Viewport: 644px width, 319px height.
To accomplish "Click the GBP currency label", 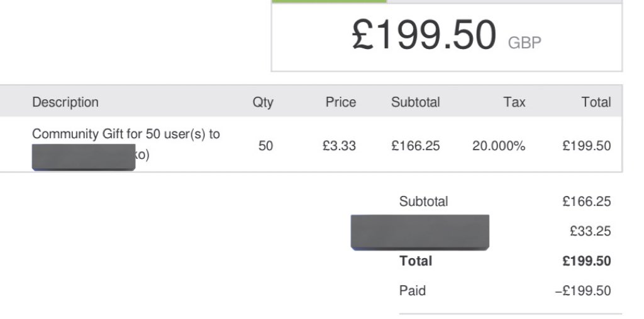I will click(x=525, y=43).
